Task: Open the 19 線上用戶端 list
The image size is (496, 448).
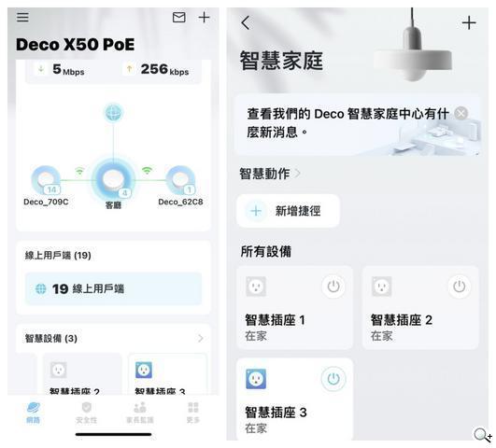Action: 113,288
